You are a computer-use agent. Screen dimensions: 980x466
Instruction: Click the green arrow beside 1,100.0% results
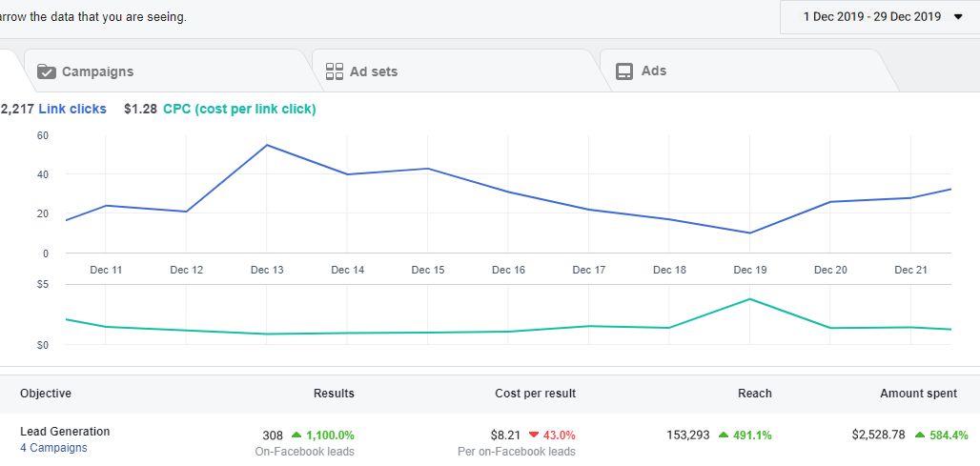[x=296, y=436]
